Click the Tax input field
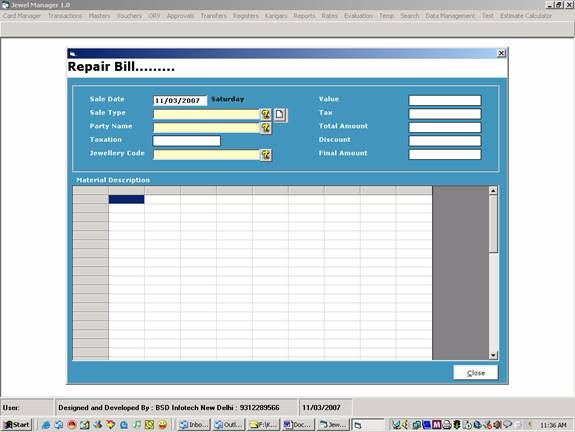575x432 pixels. [x=444, y=114]
